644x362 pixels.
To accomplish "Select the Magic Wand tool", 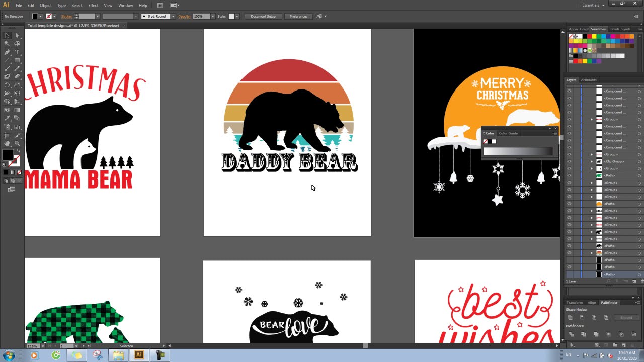I will [7, 44].
